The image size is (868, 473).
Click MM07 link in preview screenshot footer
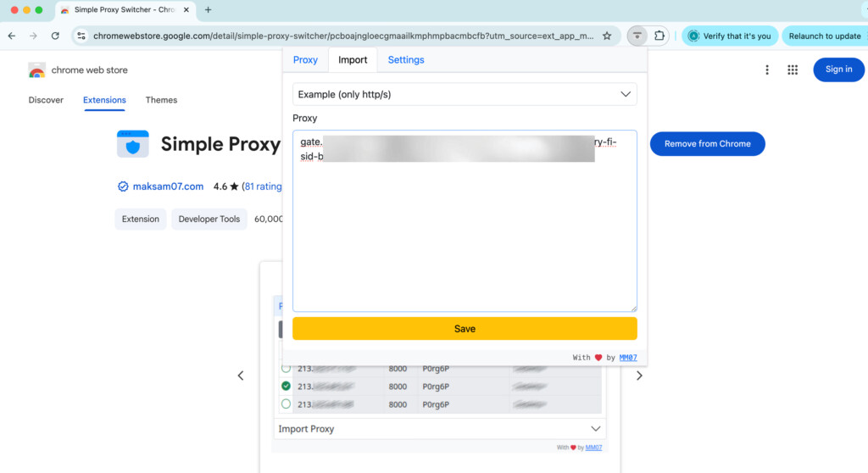click(x=593, y=448)
